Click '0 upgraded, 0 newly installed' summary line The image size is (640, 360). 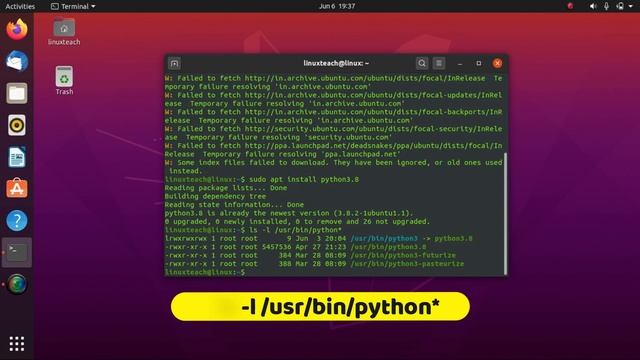(x=298, y=222)
